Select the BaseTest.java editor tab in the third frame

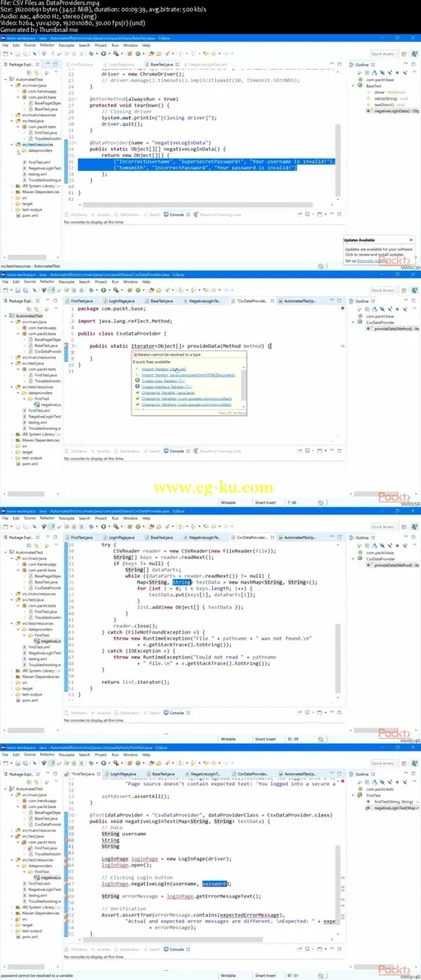pyautogui.click(x=160, y=537)
